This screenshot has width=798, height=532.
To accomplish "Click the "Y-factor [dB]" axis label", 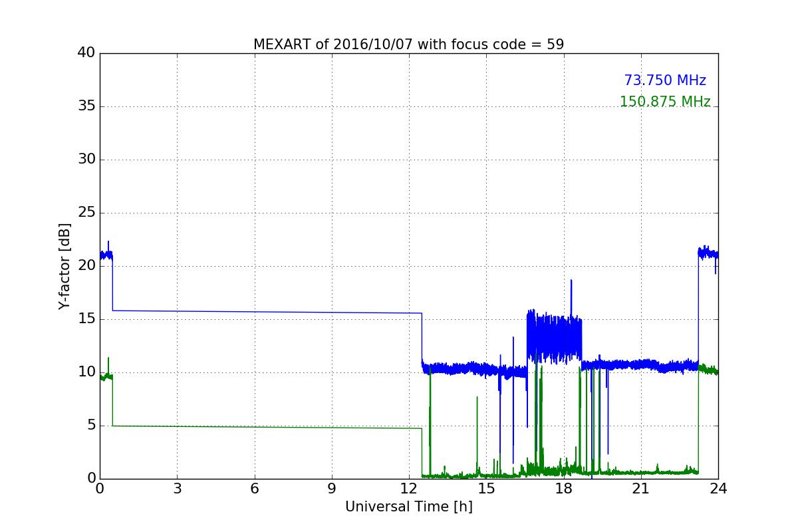I will [65, 266].
